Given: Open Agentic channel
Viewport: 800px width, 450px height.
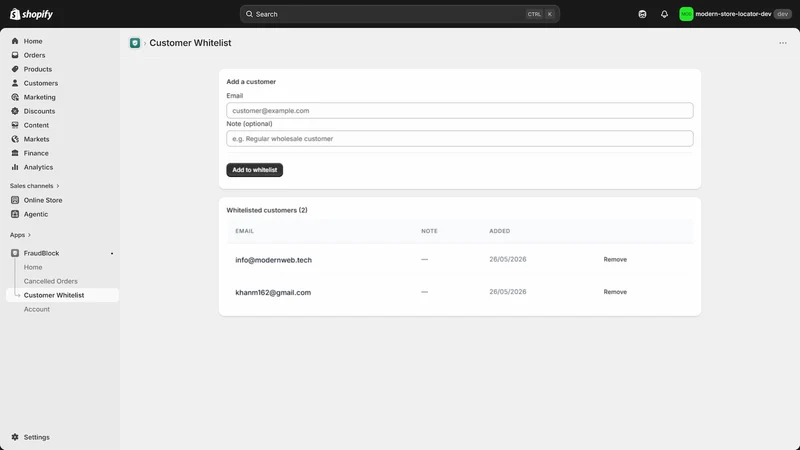Looking at the screenshot, I should pyautogui.click(x=36, y=214).
